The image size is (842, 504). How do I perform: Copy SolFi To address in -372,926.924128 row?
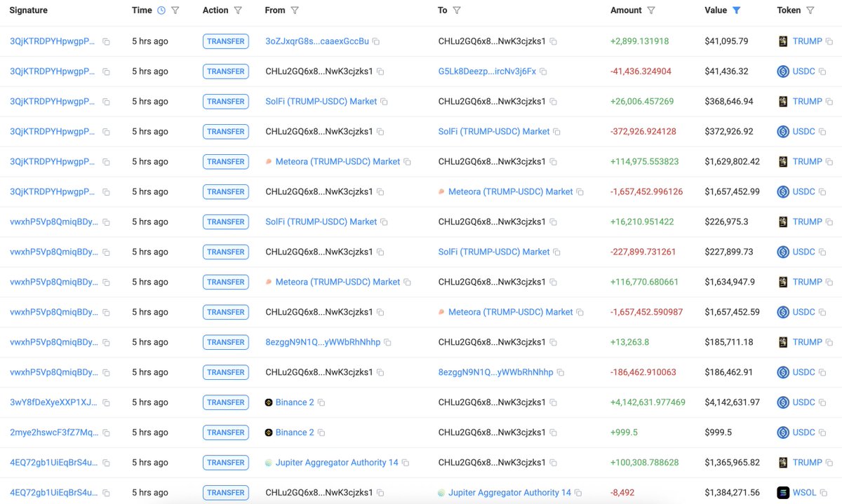tap(557, 132)
